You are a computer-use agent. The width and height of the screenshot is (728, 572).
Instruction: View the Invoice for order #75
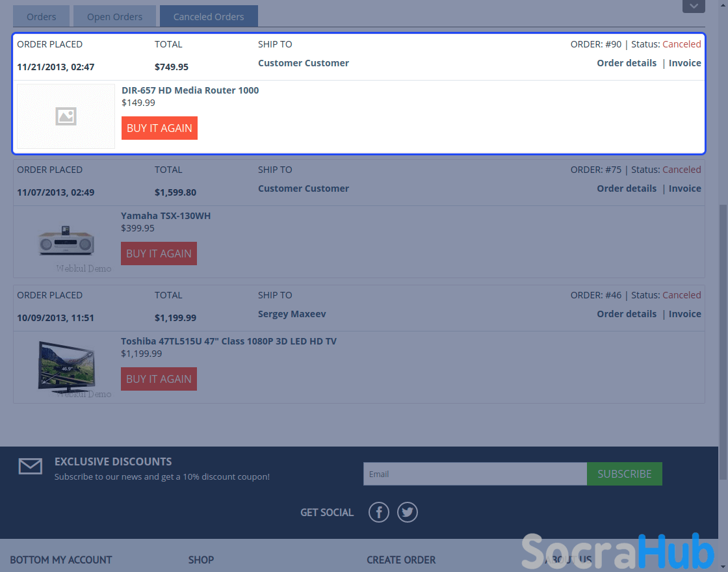pyautogui.click(x=684, y=188)
